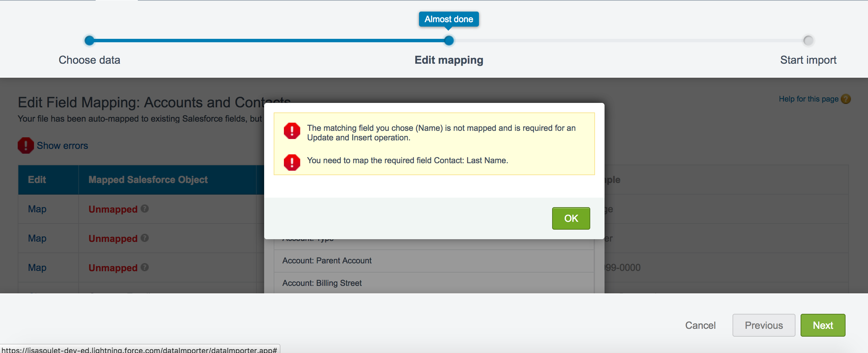Cancel the data import wizard

pyautogui.click(x=700, y=325)
